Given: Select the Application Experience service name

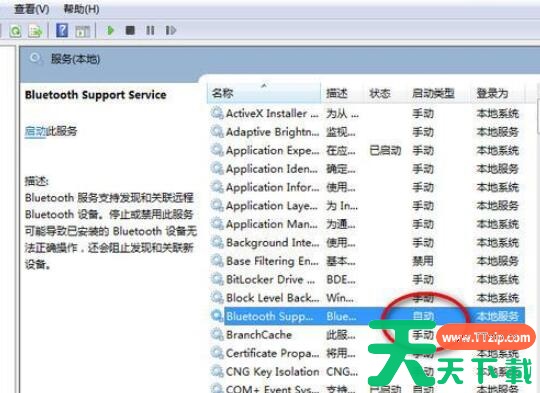Looking at the screenshot, I should 272,151.
